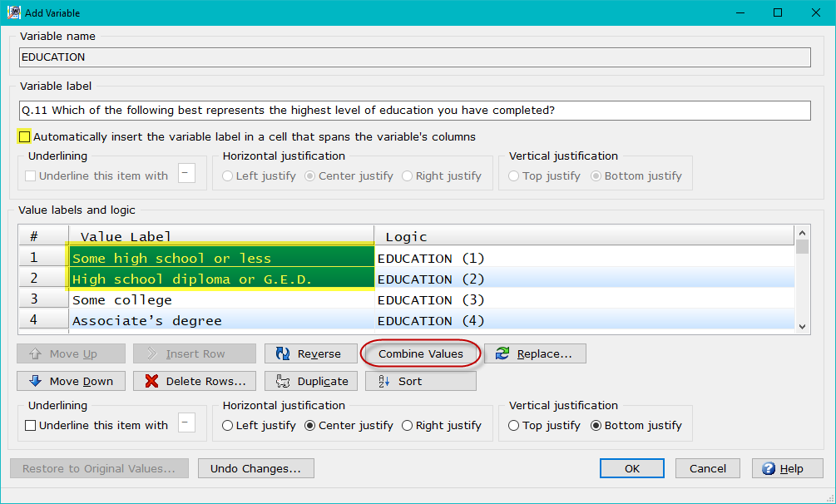Screen dimensions: 836x504
Task: Click the Combine Values button
Action: click(421, 353)
